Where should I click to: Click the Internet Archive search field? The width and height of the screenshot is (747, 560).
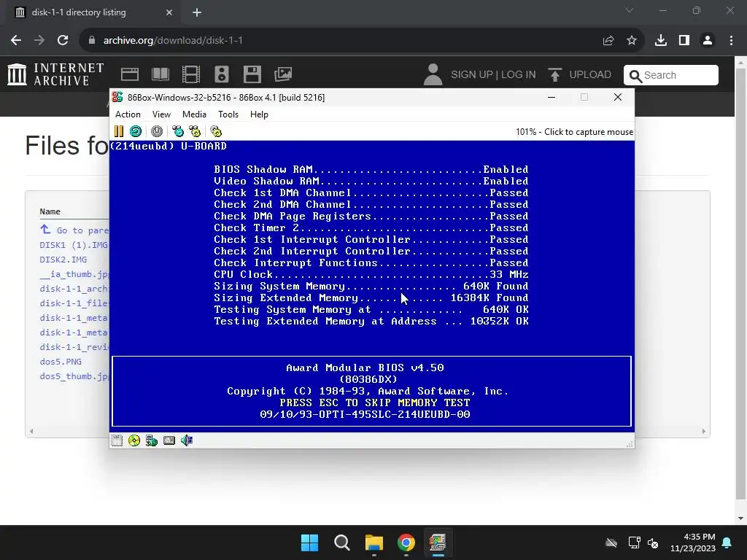[x=671, y=75]
